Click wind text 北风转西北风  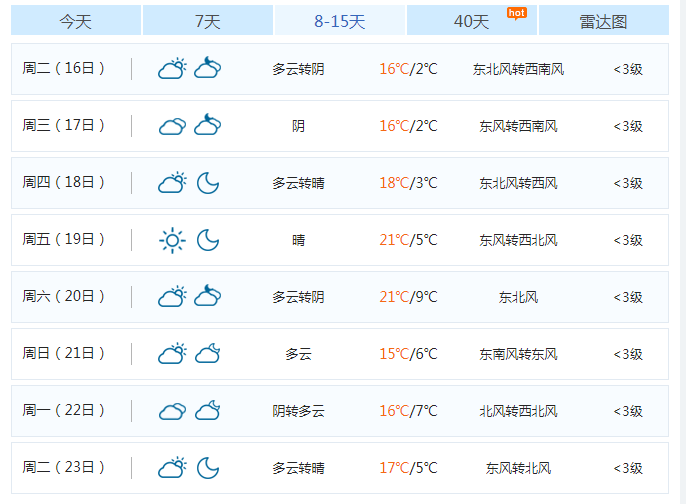[x=518, y=411]
